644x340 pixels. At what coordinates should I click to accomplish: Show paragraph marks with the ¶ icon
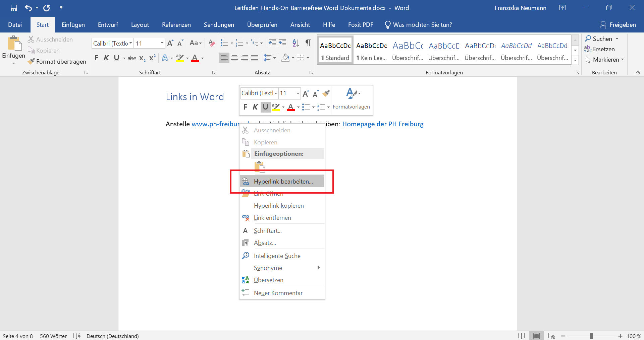[x=308, y=43]
